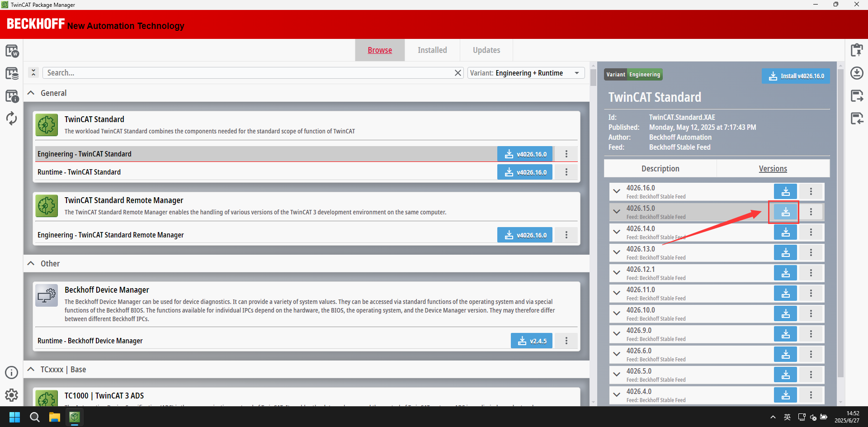Viewport: 868px width, 427px height.
Task: Switch to the Updates tab
Action: [486, 50]
